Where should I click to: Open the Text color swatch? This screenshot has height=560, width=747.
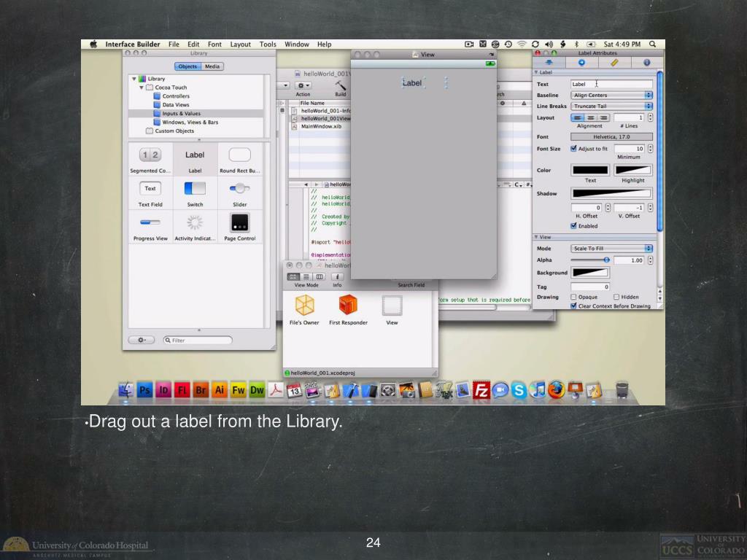(x=590, y=170)
